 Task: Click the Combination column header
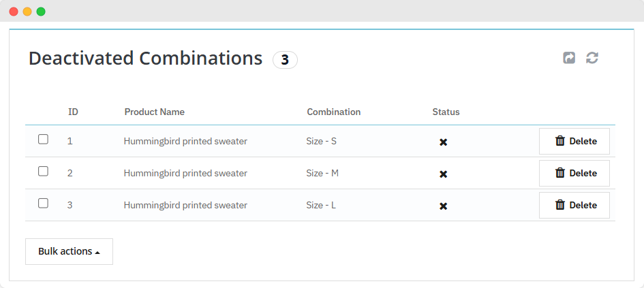tap(333, 112)
